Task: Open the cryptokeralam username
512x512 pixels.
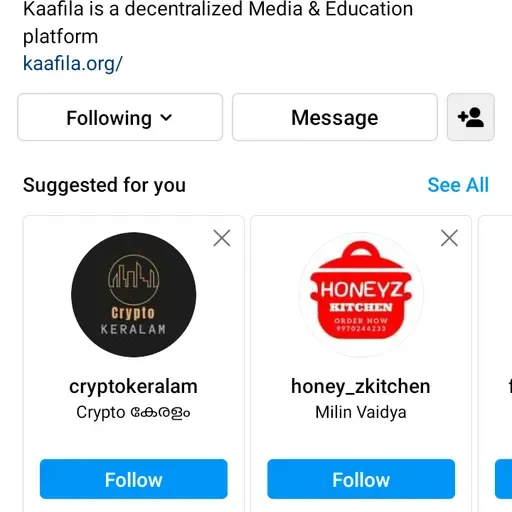Action: click(x=133, y=387)
